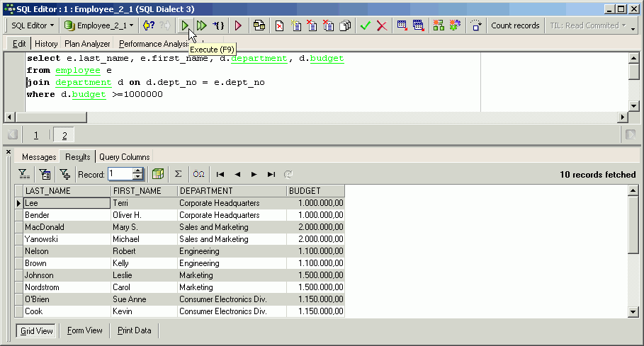Image resolution: width=644 pixels, height=346 pixels.
Task: Switch to the History tab
Action: [46, 43]
